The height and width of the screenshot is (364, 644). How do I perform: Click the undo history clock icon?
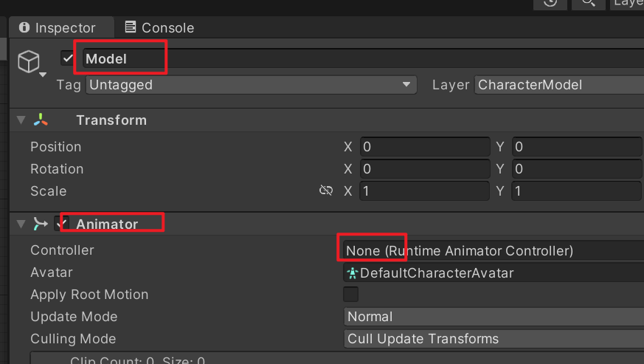(x=550, y=2)
